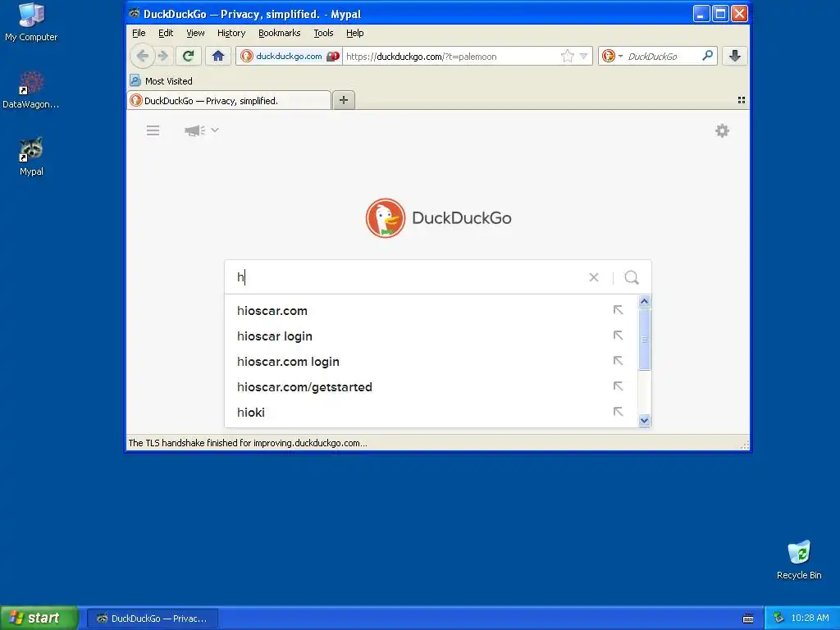
Task: Open the URL history dropdown arrow
Action: [x=583, y=57]
